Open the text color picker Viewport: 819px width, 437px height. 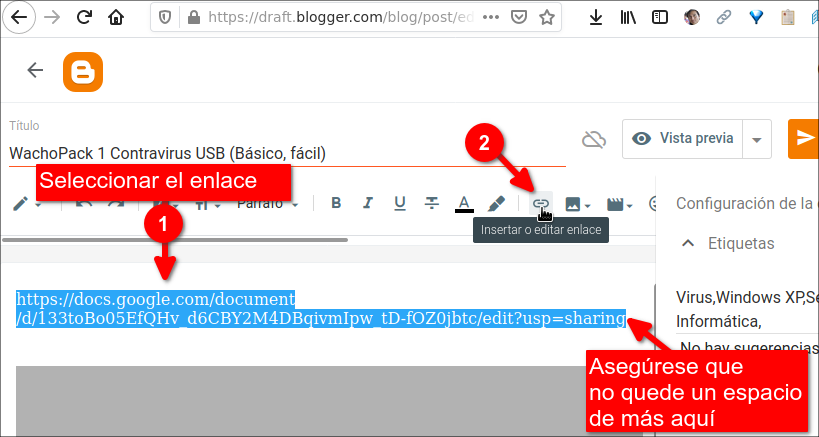(x=464, y=204)
